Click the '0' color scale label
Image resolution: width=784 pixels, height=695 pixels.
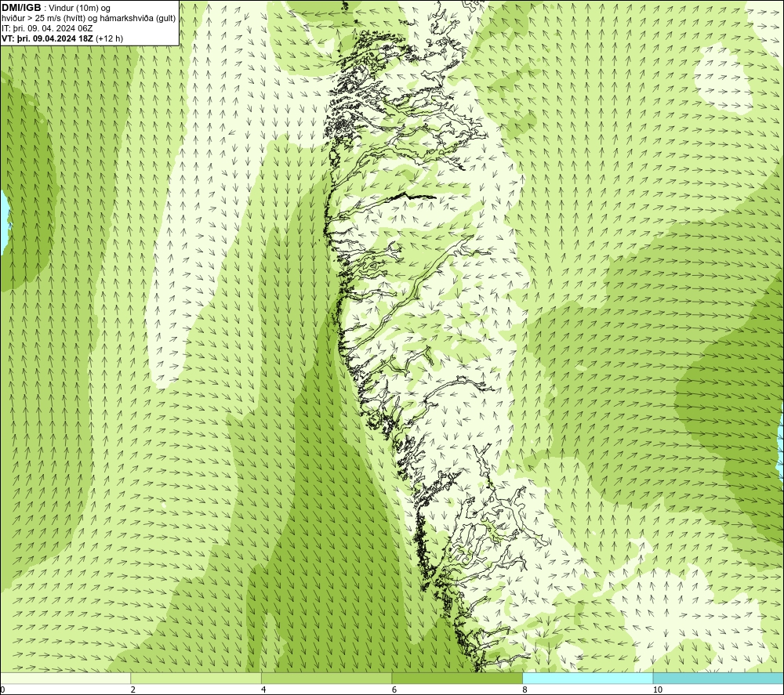(x=2, y=690)
